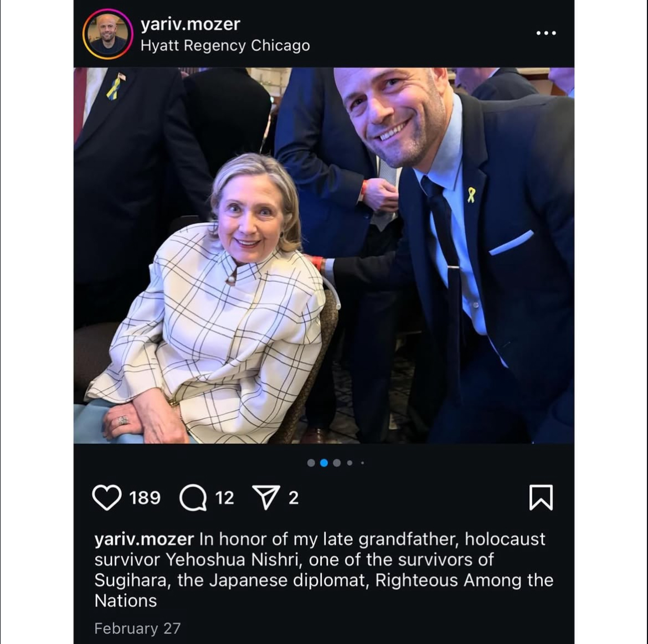The height and width of the screenshot is (644, 648).
Task: Open the list of 189 likes
Action: coord(145,498)
